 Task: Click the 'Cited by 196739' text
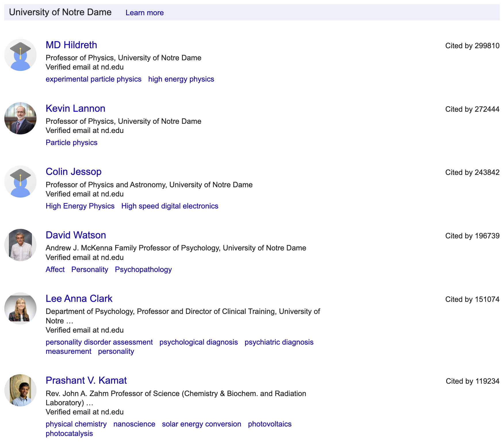coord(472,236)
